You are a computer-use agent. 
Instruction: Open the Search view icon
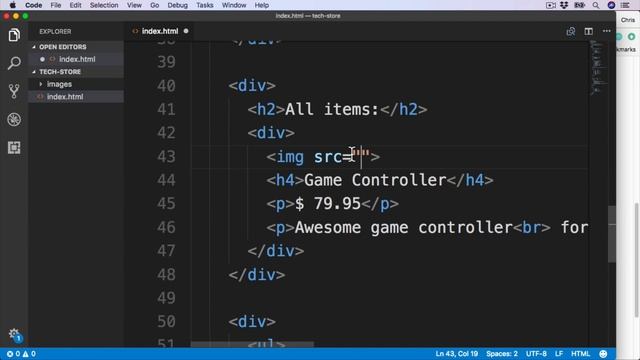[x=14, y=63]
